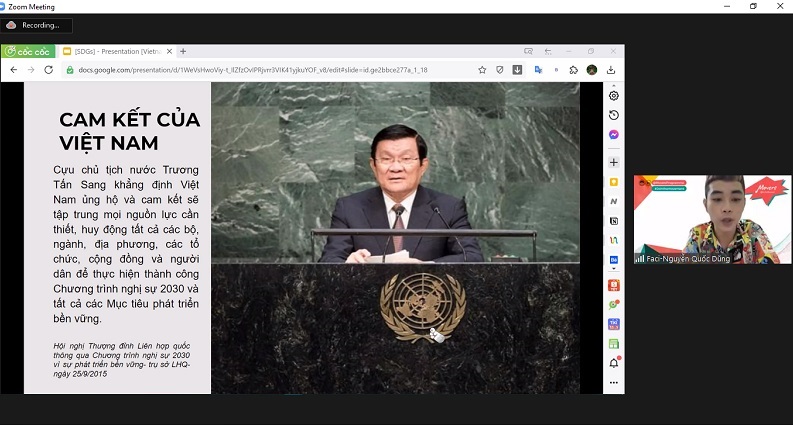The width and height of the screenshot is (793, 425).
Task: Open the notifications bell in sidebar
Action: [614, 363]
